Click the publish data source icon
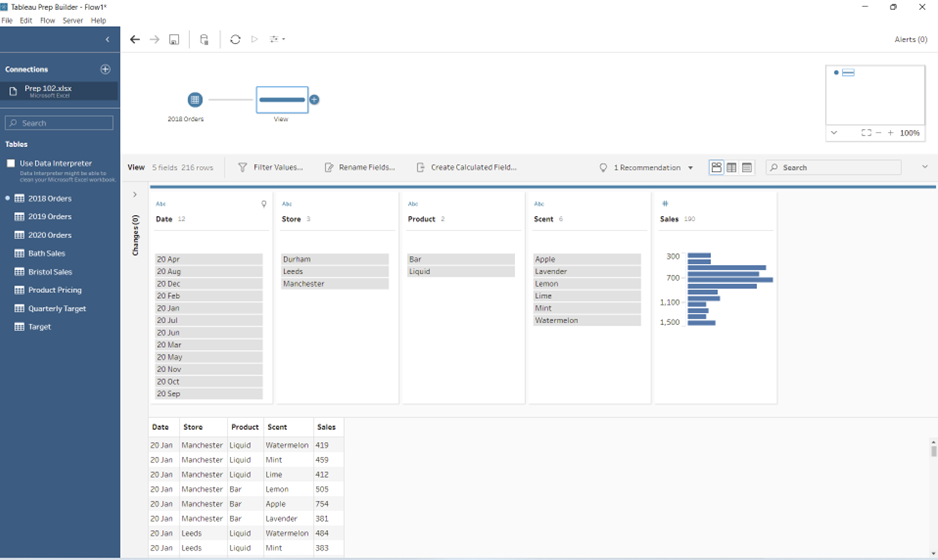This screenshot has height=560, width=938. point(204,39)
